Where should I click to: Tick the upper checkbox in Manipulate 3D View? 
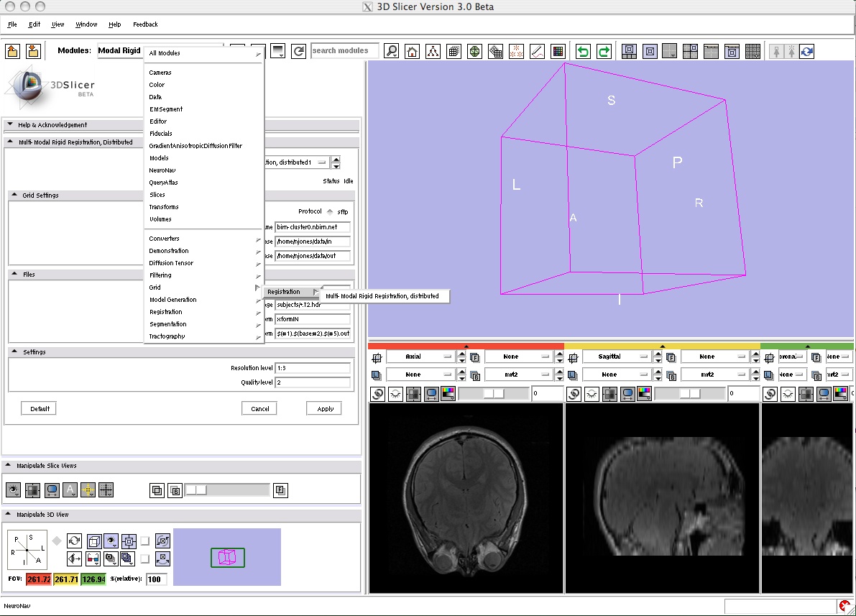[145, 541]
